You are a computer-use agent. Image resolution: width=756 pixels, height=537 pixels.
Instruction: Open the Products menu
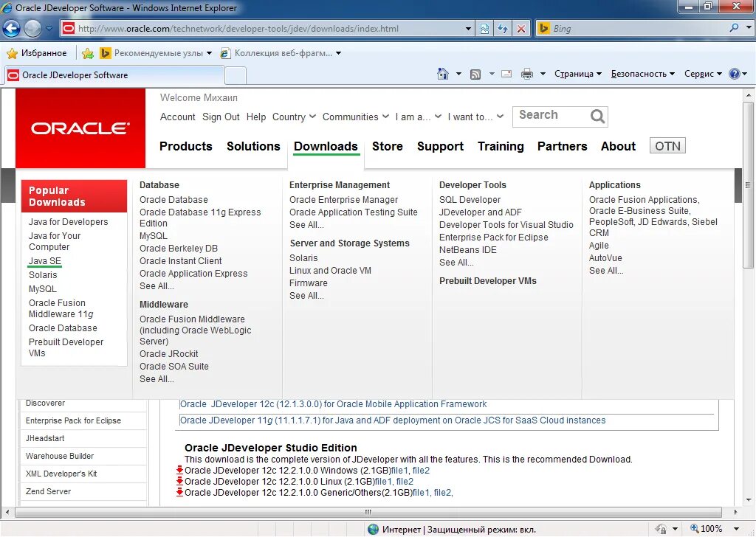[185, 146]
